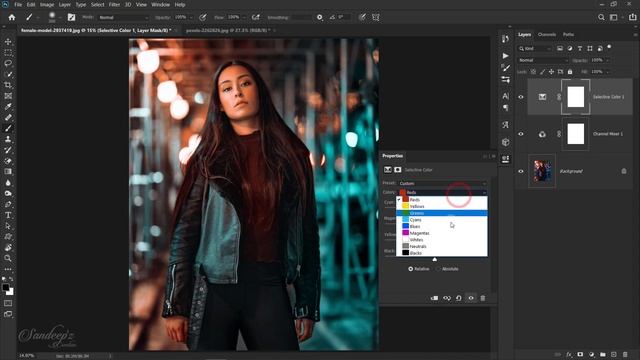Select the Absolute radio option
The height and width of the screenshot is (360, 640).
tap(439, 269)
